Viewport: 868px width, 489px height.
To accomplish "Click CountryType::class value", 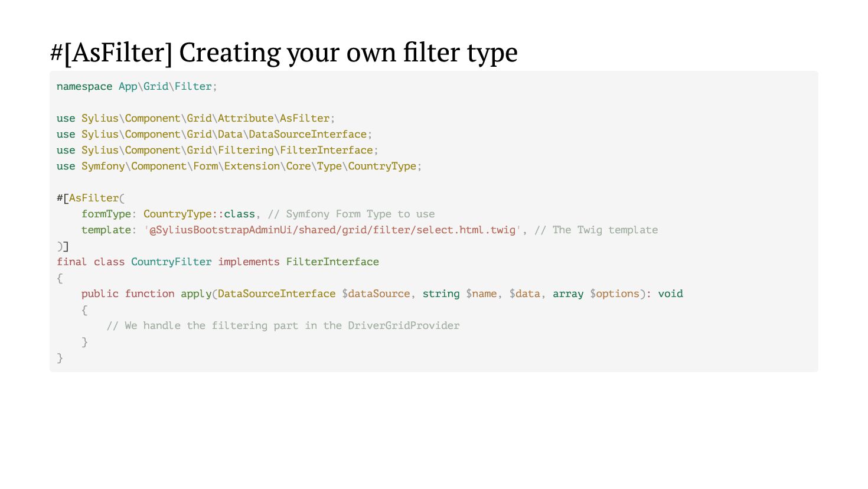I will point(199,214).
